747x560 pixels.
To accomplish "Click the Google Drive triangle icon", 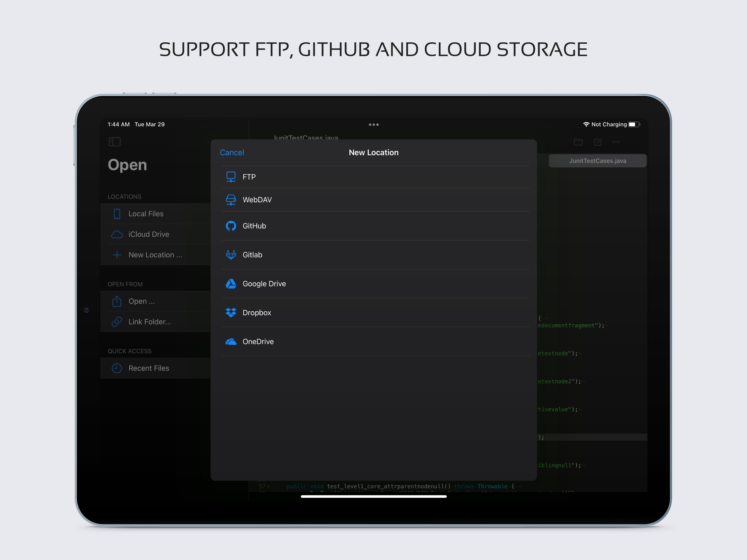I will click(x=231, y=284).
